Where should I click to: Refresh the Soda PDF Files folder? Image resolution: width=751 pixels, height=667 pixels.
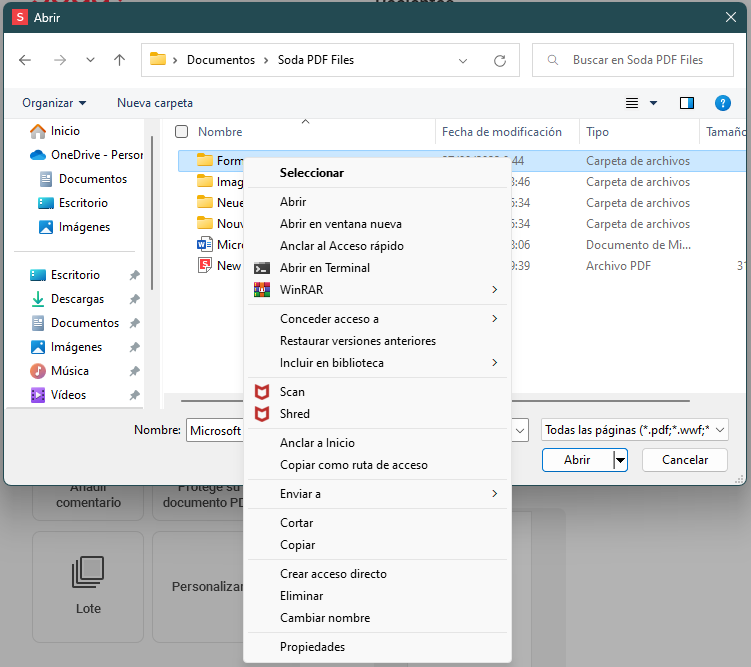coord(500,60)
